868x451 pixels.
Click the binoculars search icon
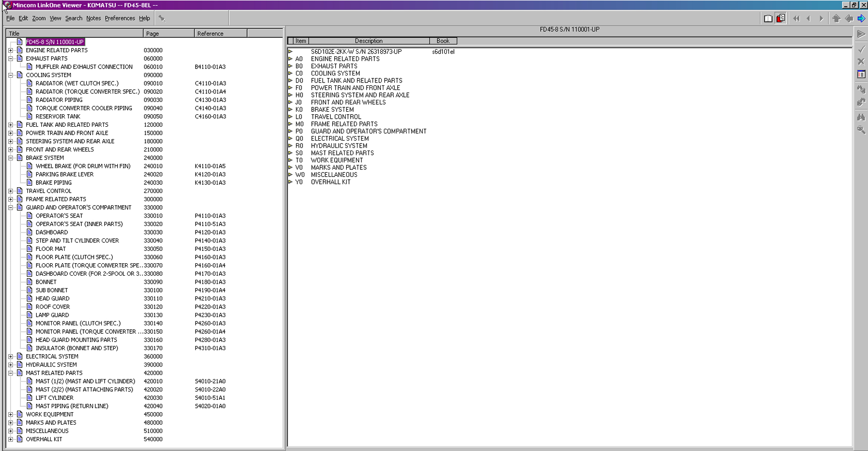tap(861, 117)
